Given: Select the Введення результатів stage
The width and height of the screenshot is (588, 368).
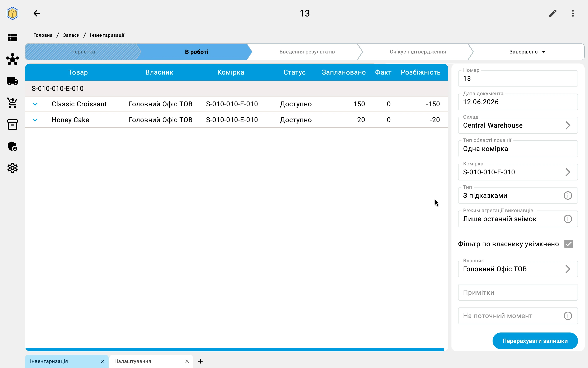Looking at the screenshot, I should click(x=307, y=52).
